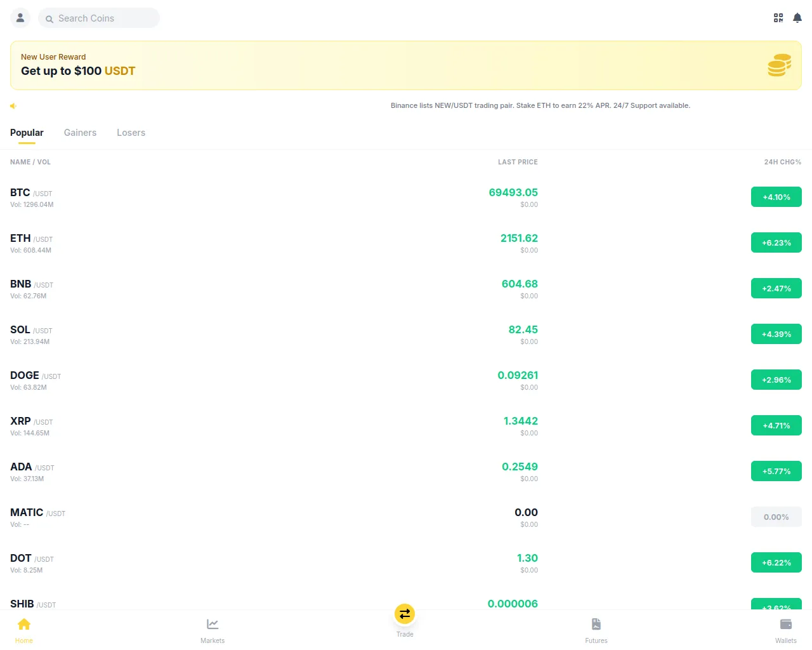812x650 pixels.
Task: Switch to the Losers tab
Action: [131, 133]
